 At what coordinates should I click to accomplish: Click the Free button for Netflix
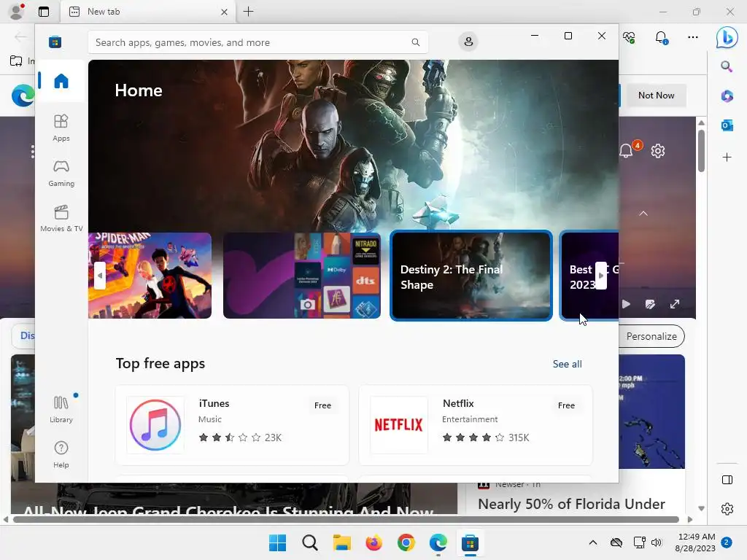566,405
